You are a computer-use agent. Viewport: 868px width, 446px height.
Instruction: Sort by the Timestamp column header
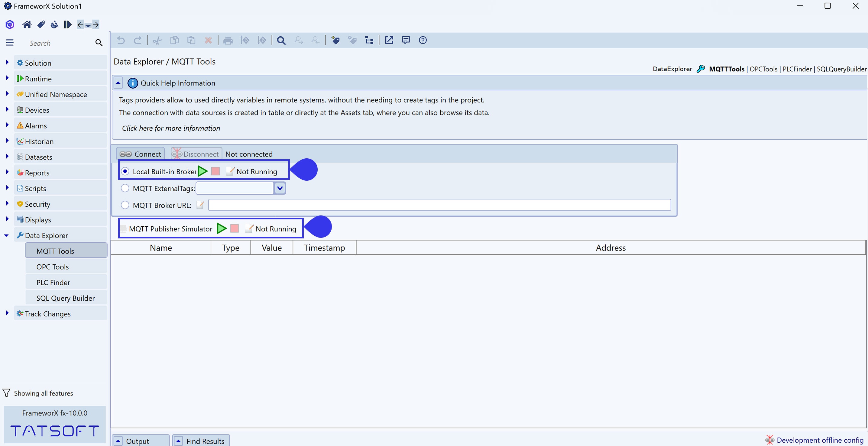pos(325,247)
